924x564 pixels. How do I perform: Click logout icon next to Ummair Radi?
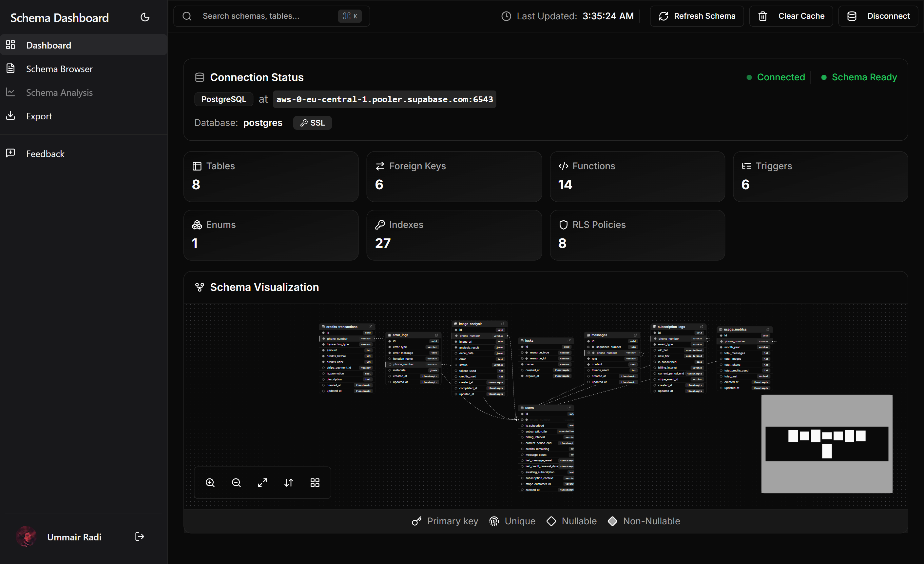[x=140, y=536]
